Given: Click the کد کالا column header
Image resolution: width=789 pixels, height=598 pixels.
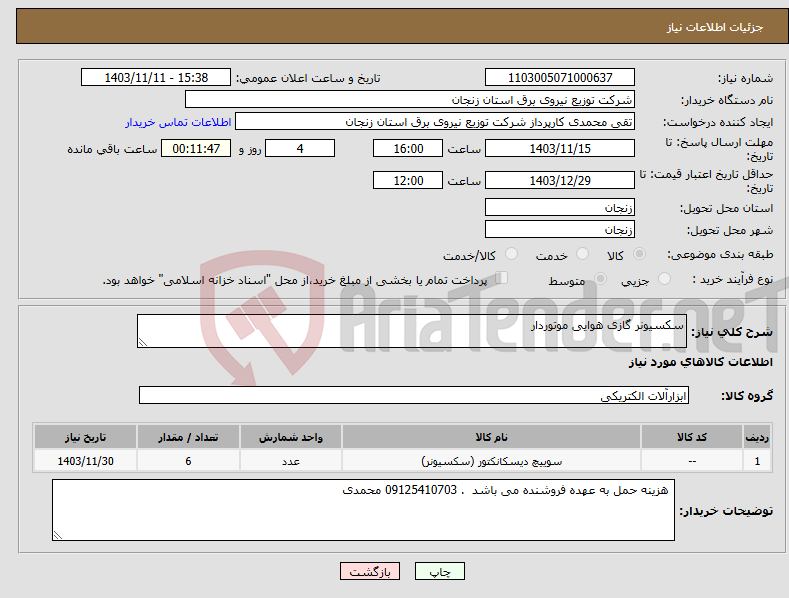Looking at the screenshot, I should click(x=692, y=437).
